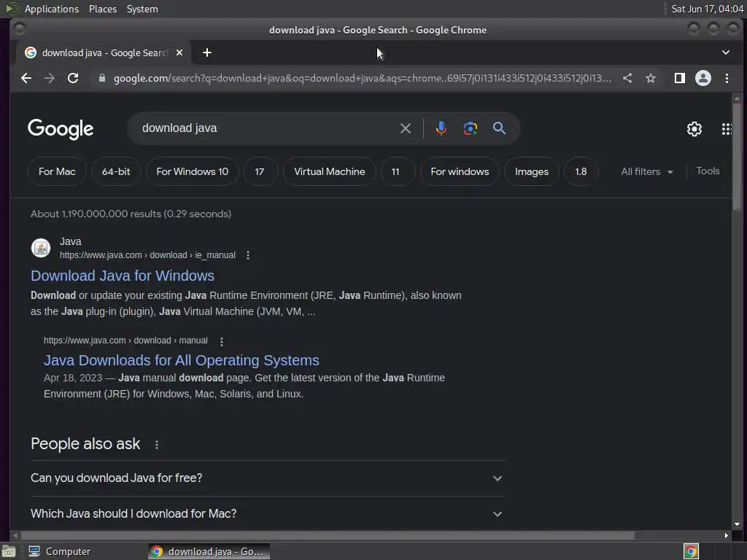Click download java taskbar window button
Screen dimensions: 747x560
(x=209, y=551)
